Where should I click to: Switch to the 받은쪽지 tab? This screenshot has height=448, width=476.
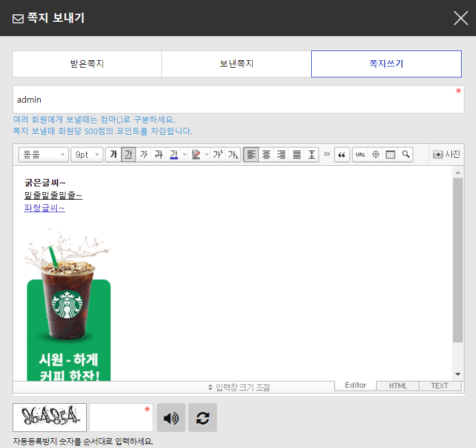coord(86,64)
